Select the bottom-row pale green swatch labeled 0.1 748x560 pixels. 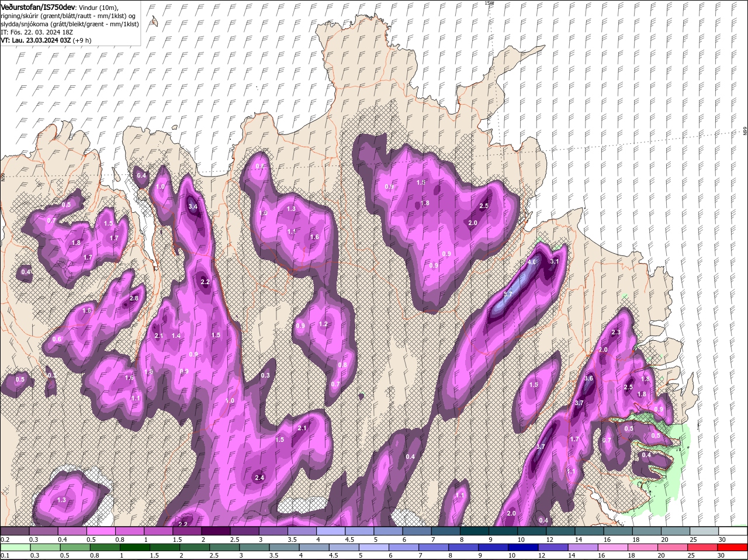15,547
